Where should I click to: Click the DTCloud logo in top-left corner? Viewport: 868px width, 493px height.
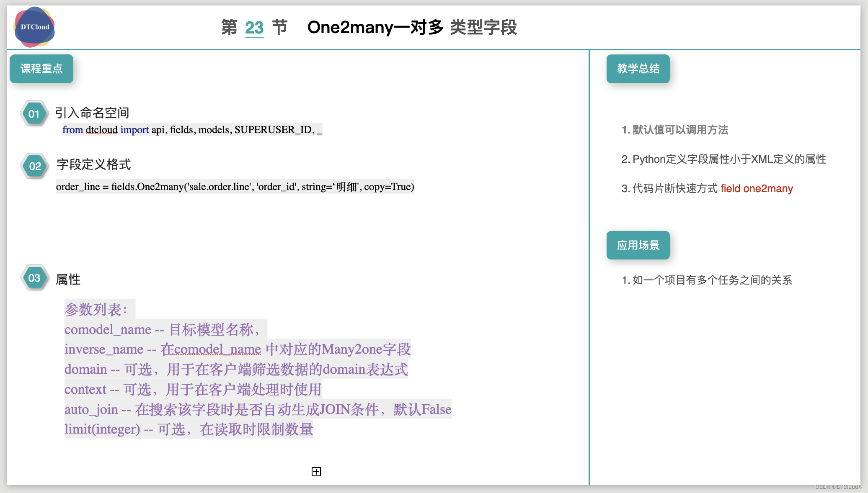[x=34, y=27]
